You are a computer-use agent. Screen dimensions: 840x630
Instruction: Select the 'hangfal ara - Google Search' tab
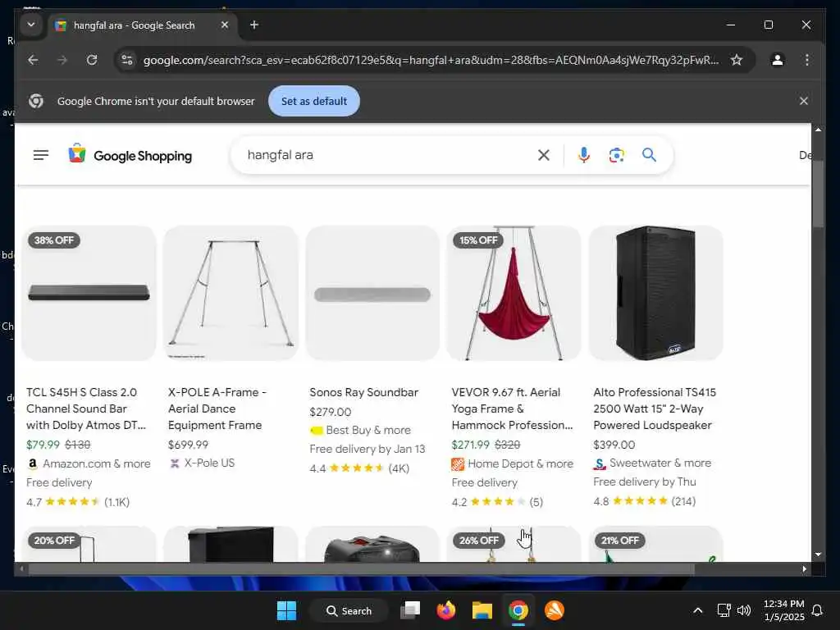pyautogui.click(x=133, y=25)
